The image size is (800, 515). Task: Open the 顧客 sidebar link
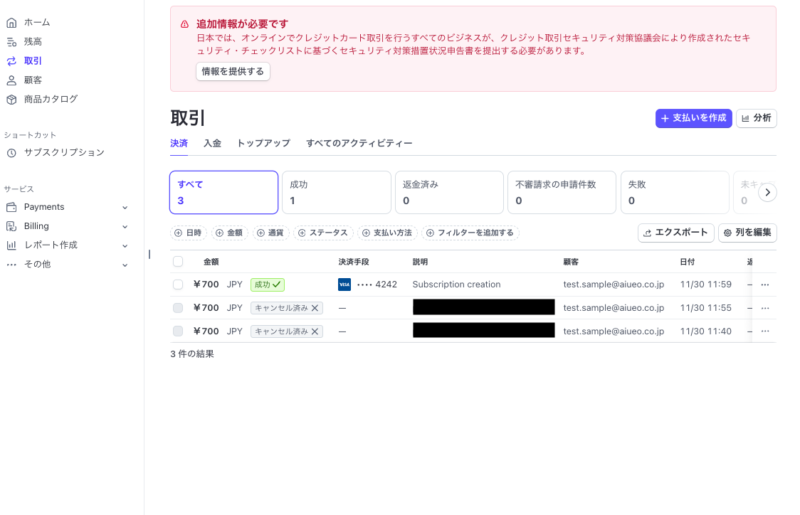33,80
